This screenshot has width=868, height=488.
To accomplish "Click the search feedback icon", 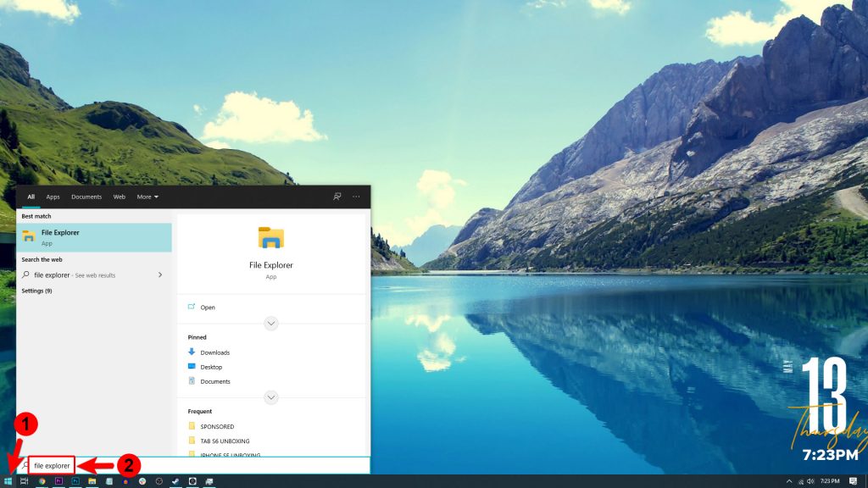I will [337, 197].
